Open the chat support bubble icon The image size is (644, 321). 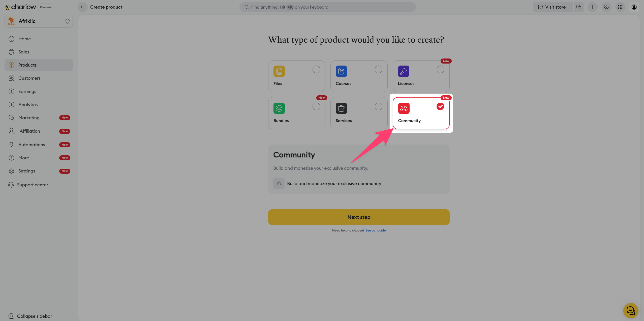(x=630, y=310)
